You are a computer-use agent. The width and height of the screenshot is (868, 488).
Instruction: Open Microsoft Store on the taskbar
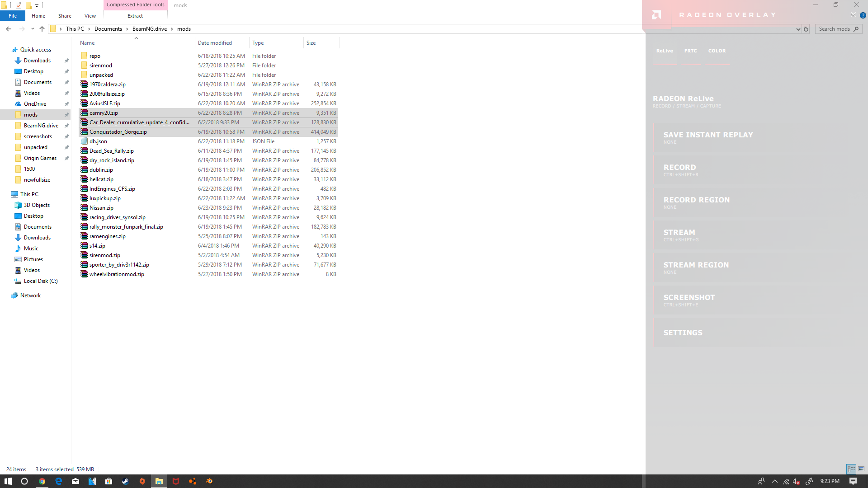[x=109, y=481]
